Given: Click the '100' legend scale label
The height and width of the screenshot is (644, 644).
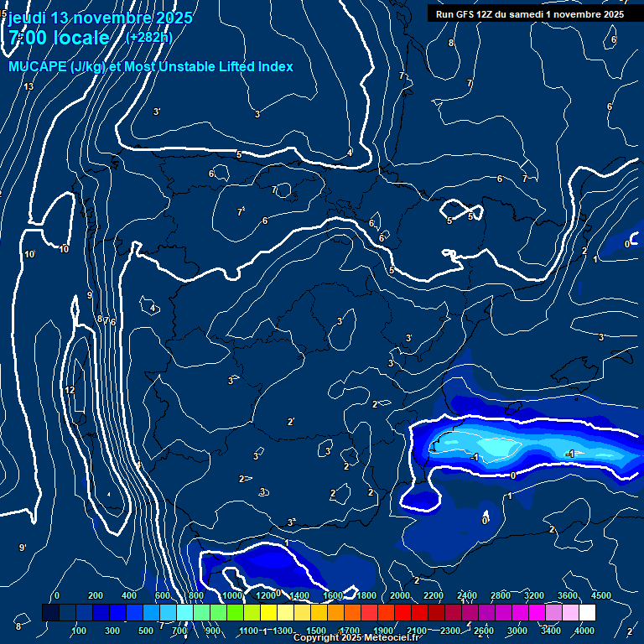Looking at the screenshot, I should pos(79,631).
